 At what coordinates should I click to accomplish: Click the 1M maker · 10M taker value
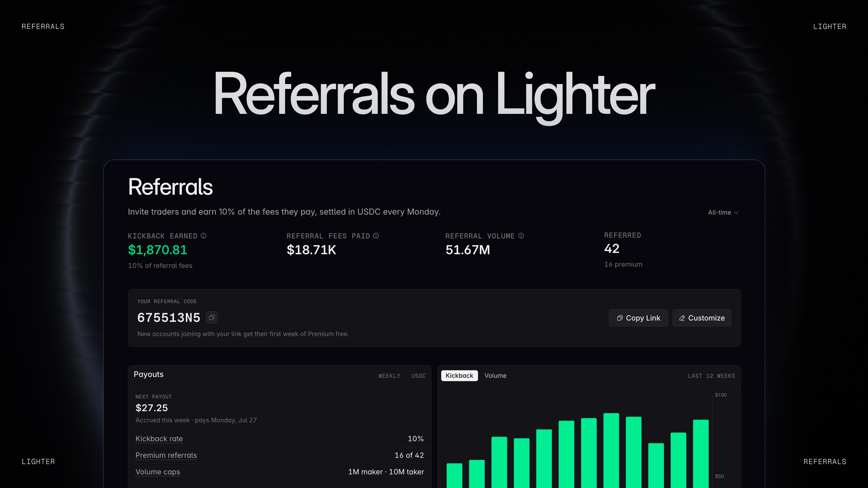386,472
